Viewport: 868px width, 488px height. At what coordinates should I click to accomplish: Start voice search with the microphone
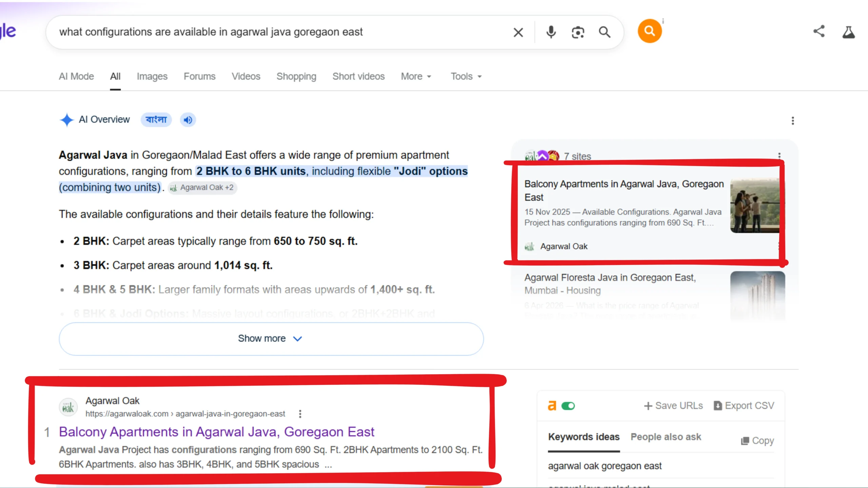tap(551, 32)
